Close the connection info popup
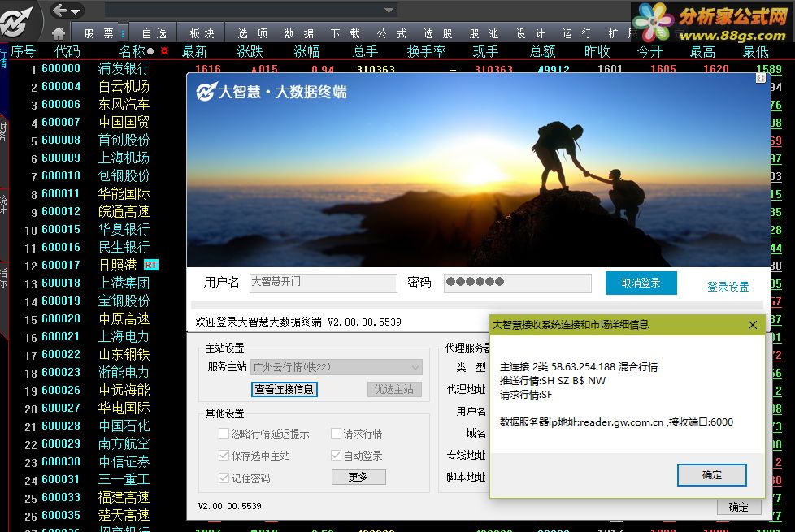This screenshot has height=532, width=795. pyautogui.click(x=753, y=325)
